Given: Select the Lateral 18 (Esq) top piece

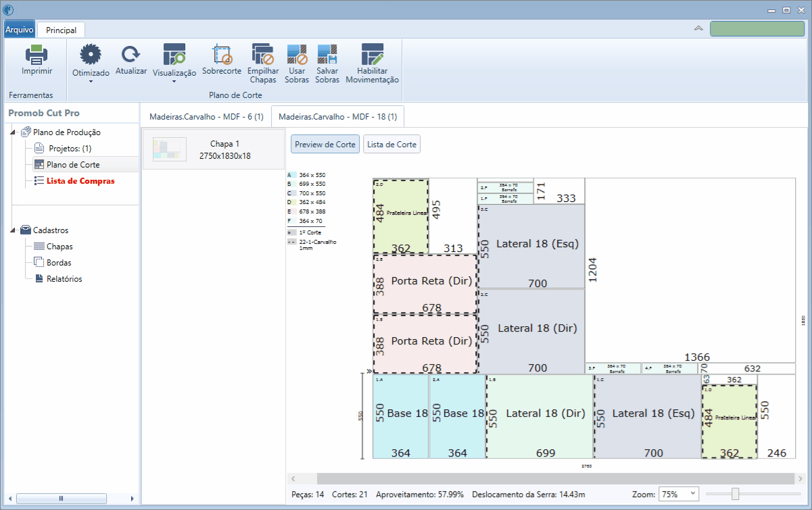Looking at the screenshot, I should pyautogui.click(x=531, y=247).
